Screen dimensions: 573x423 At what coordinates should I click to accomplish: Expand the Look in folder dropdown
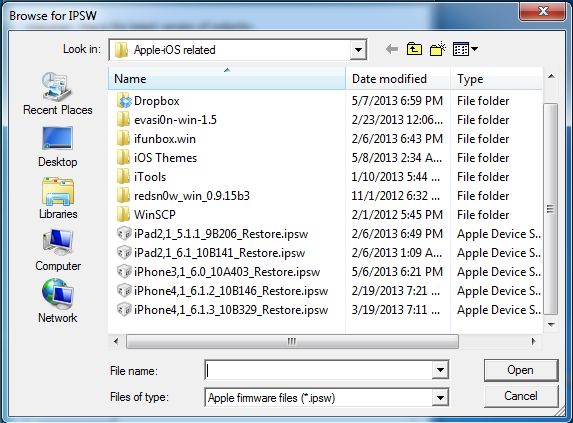coord(358,50)
